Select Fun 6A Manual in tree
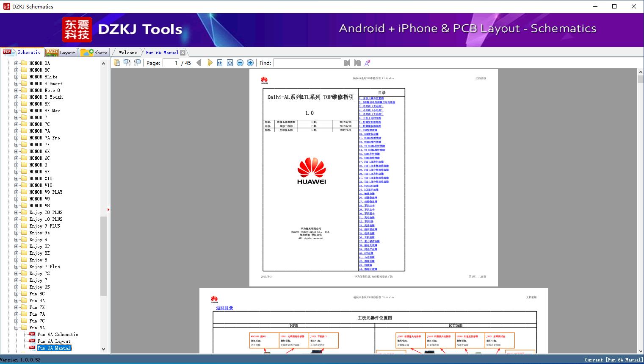This screenshot has width=644, height=364. [x=54, y=348]
